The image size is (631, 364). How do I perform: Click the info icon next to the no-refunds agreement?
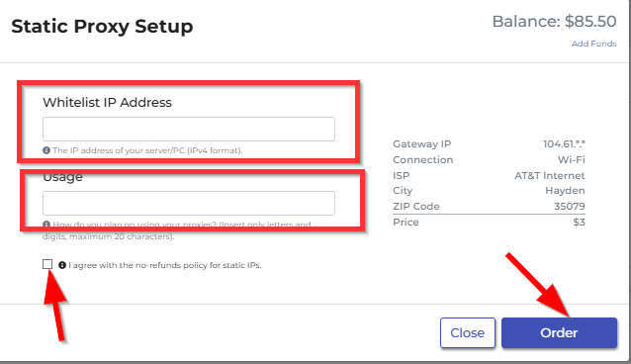tap(62, 265)
